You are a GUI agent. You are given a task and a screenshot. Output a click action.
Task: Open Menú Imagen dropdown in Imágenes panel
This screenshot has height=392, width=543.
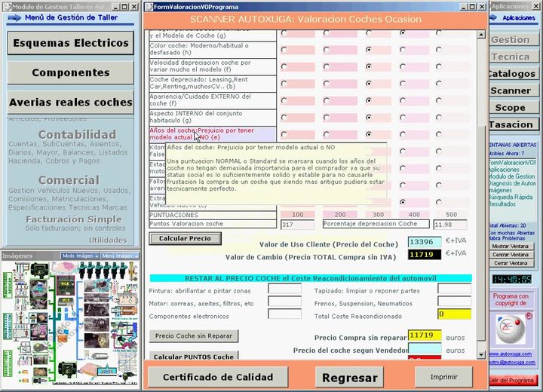click(x=120, y=256)
